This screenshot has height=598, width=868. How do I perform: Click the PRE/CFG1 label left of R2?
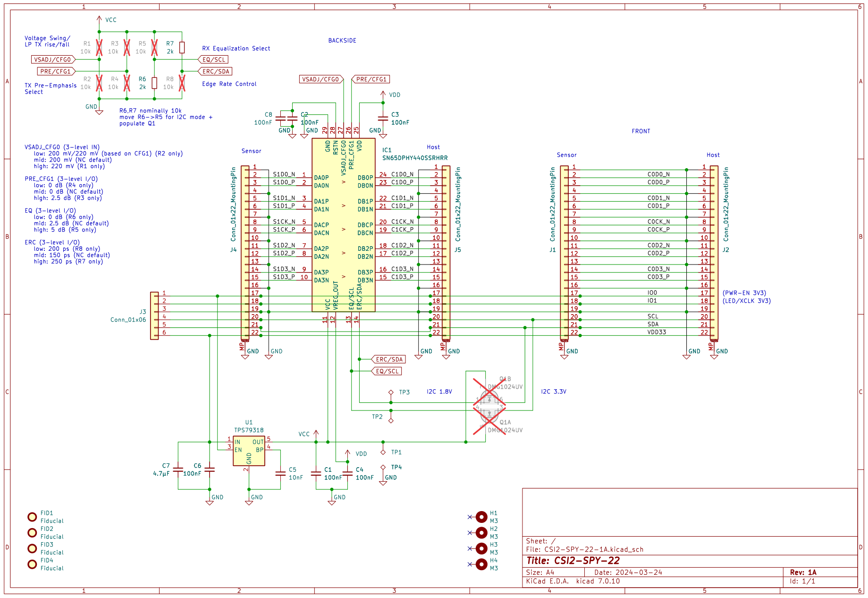[x=56, y=71]
